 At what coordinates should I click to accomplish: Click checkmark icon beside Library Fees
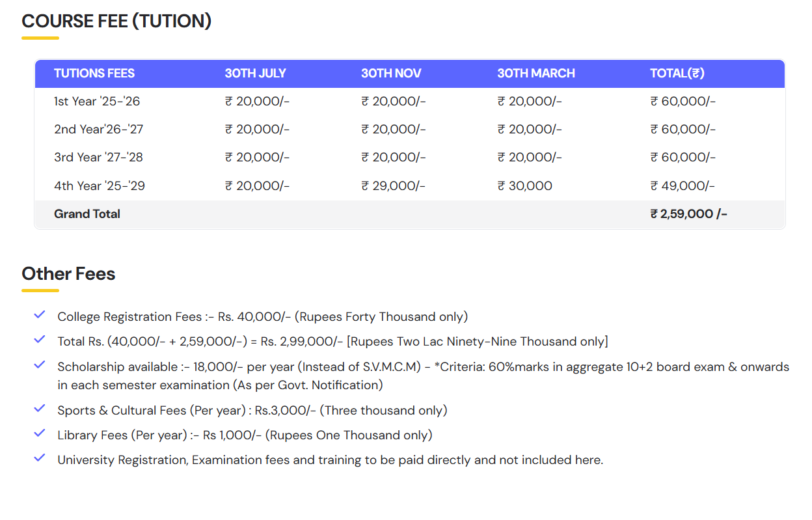tap(40, 433)
